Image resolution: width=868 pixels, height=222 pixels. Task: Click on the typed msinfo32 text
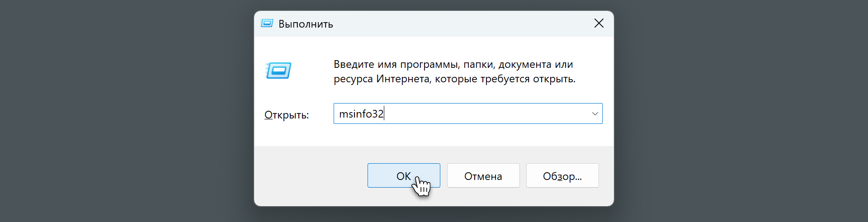point(361,114)
